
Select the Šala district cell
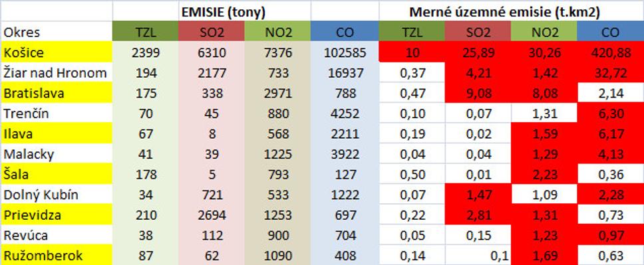pos(57,174)
